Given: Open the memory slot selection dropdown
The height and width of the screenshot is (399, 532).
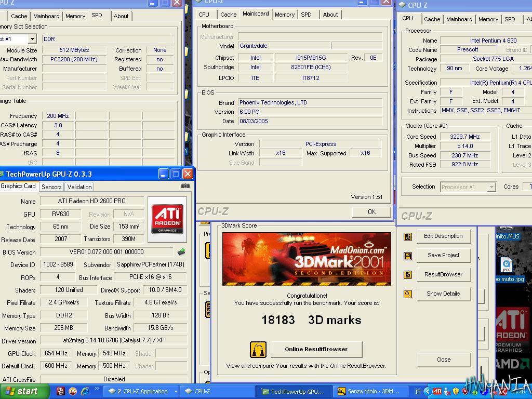Looking at the screenshot, I should (x=32, y=39).
